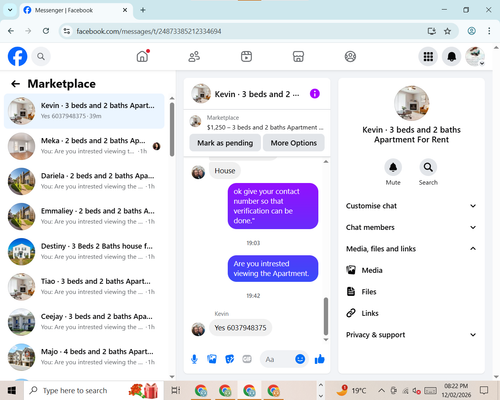Viewport: 500px width, 400px height.
Task: Click Kevin's avatar beside Yes 6037948375
Action: [x=198, y=329]
